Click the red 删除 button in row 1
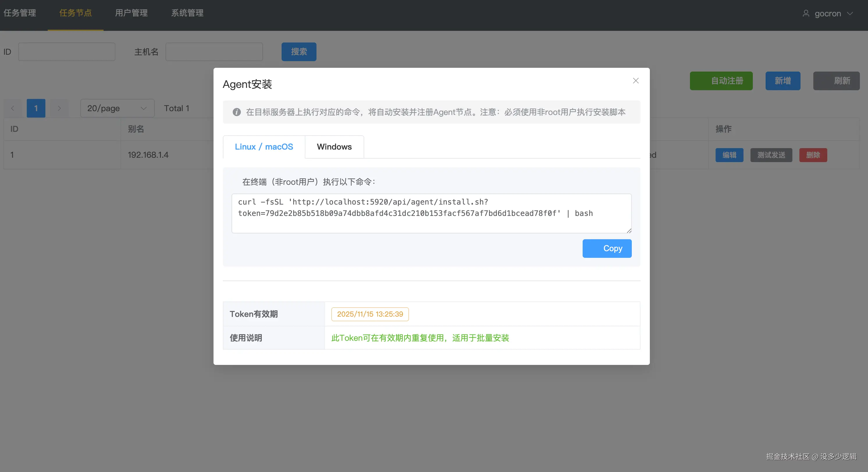This screenshot has width=868, height=472. point(813,155)
